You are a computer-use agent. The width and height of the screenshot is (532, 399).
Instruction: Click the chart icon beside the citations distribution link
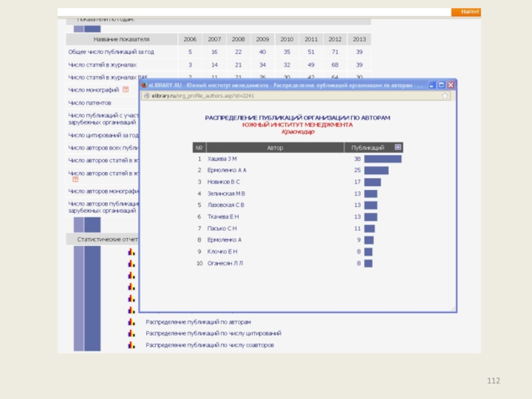tap(132, 334)
